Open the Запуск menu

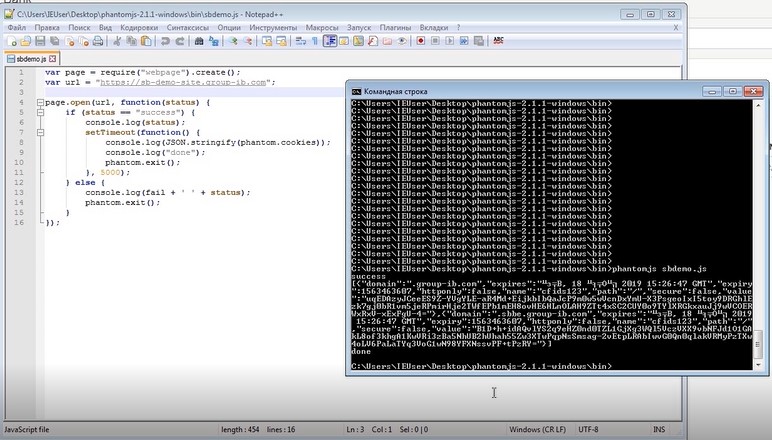tap(359, 28)
